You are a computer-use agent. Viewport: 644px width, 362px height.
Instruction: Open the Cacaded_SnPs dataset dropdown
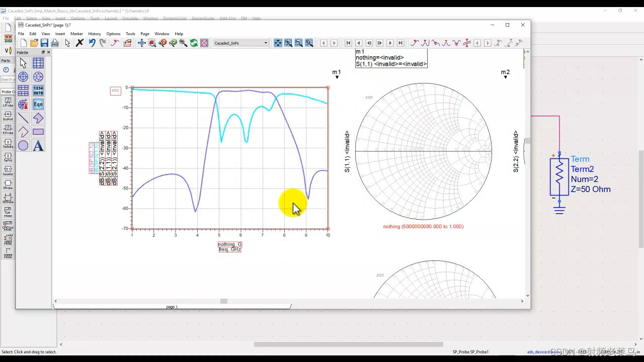click(x=241, y=43)
